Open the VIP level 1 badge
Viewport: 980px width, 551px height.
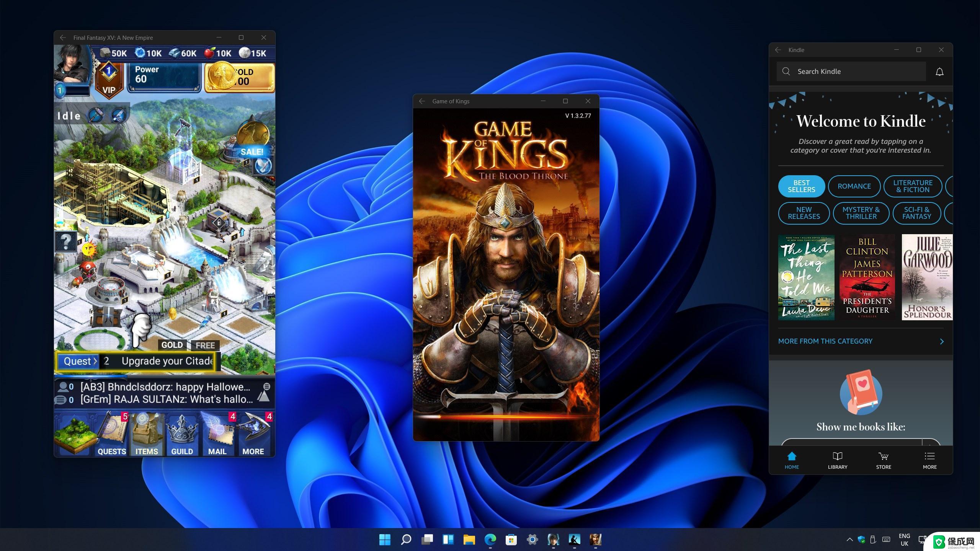pyautogui.click(x=109, y=79)
